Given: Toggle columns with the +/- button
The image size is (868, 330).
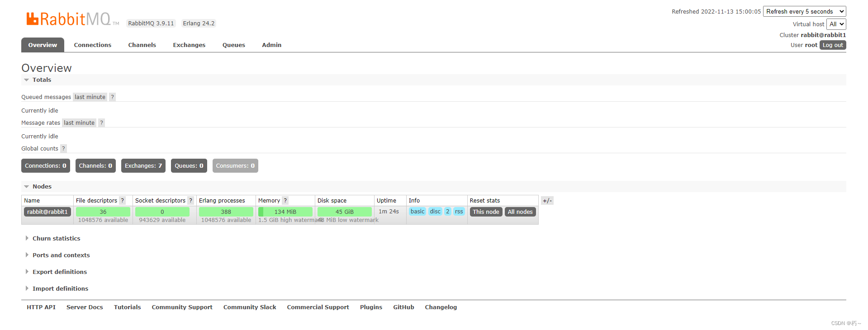Looking at the screenshot, I should (x=547, y=201).
